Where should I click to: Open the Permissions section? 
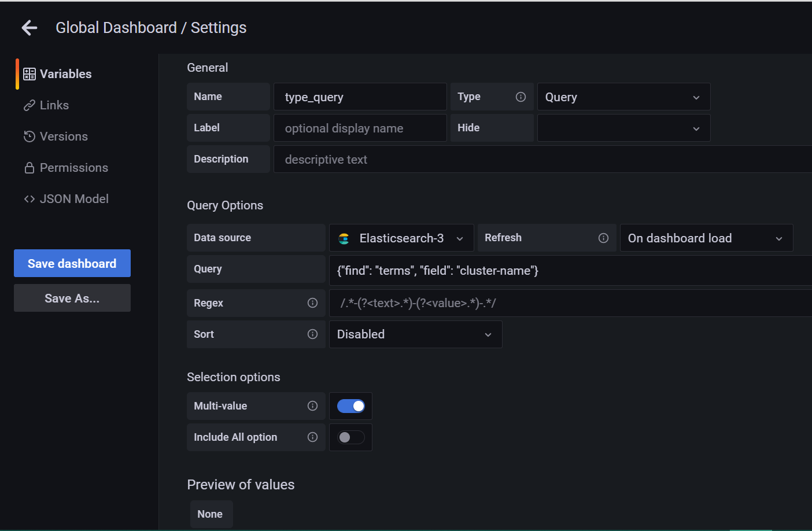coord(73,167)
